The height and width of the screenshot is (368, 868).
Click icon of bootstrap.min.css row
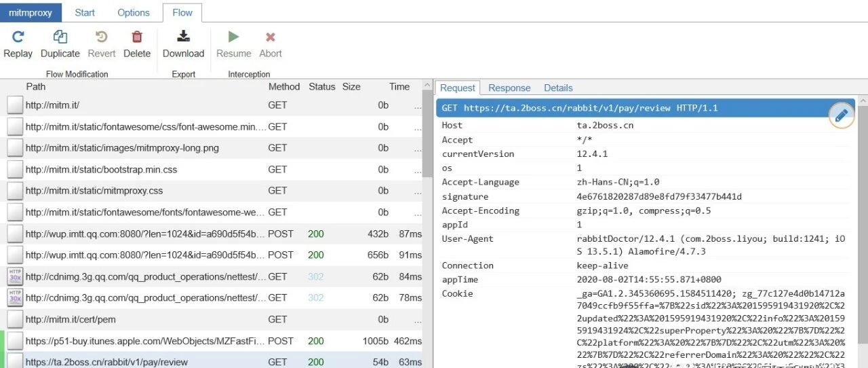coord(15,169)
